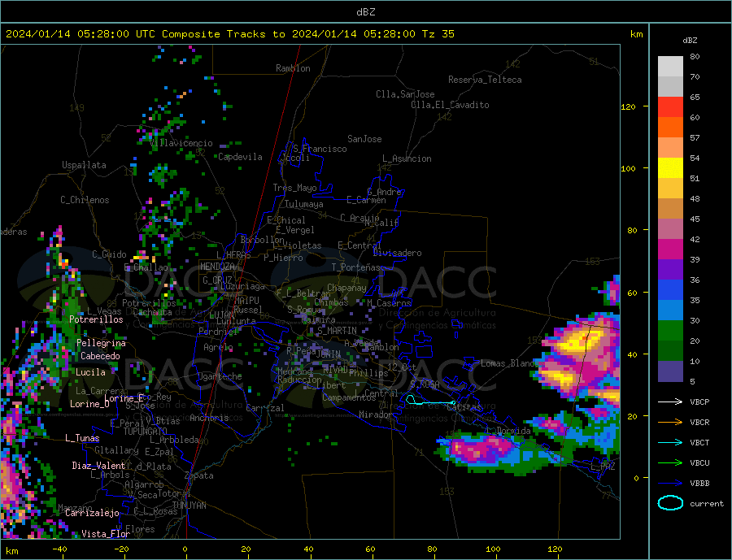
Task: Click the SanJose label
Action: [x=364, y=139]
